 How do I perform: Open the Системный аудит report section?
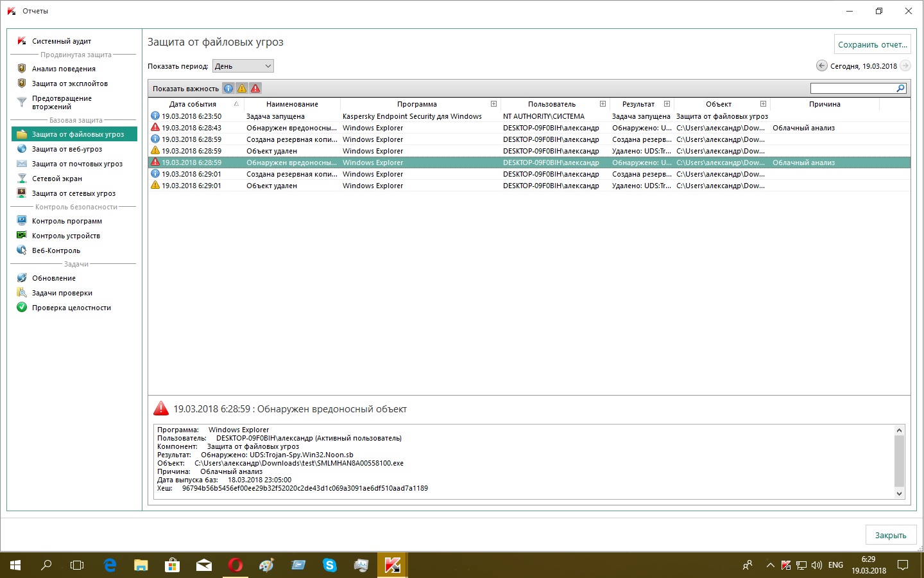click(62, 41)
